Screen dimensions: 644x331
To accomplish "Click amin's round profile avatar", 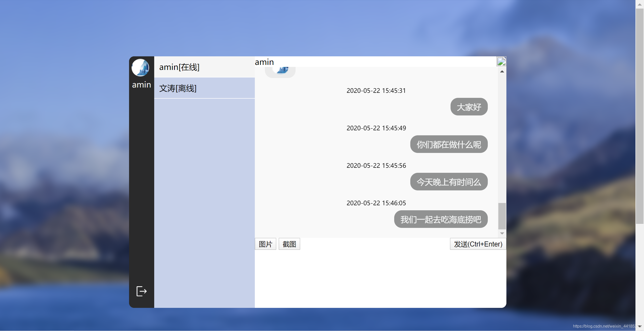I will coord(140,68).
